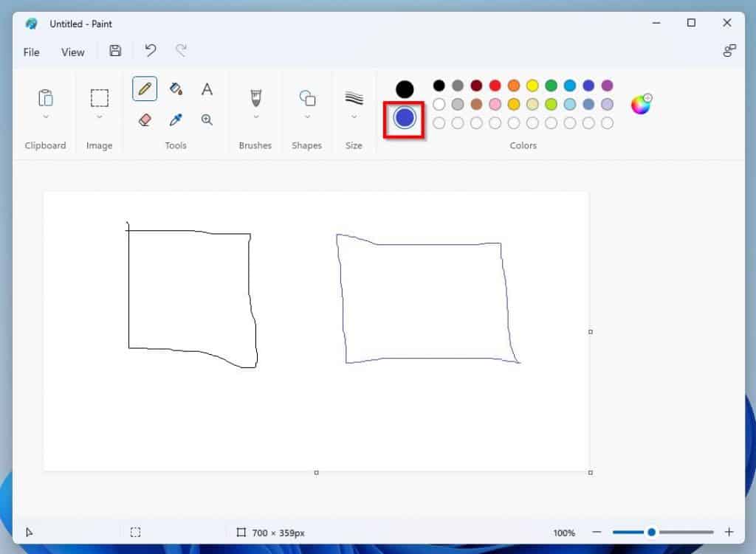This screenshot has width=756, height=554.
Task: Click the Paste clipboard icon
Action: [45, 98]
